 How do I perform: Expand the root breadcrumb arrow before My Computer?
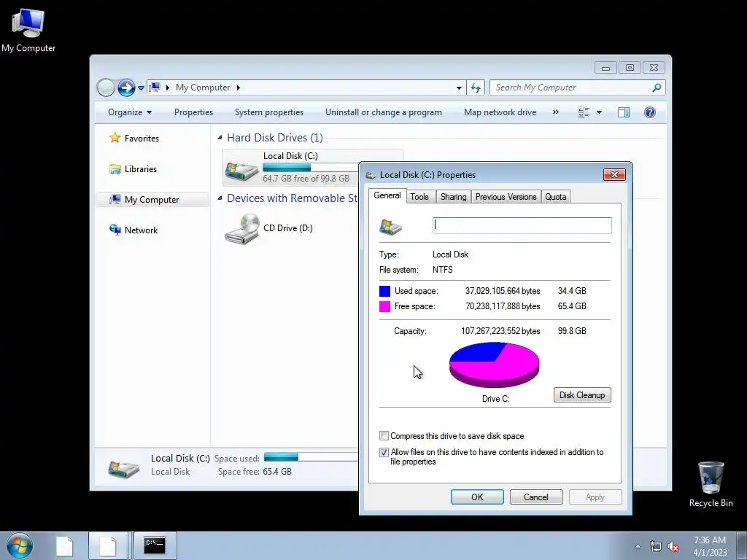click(168, 87)
